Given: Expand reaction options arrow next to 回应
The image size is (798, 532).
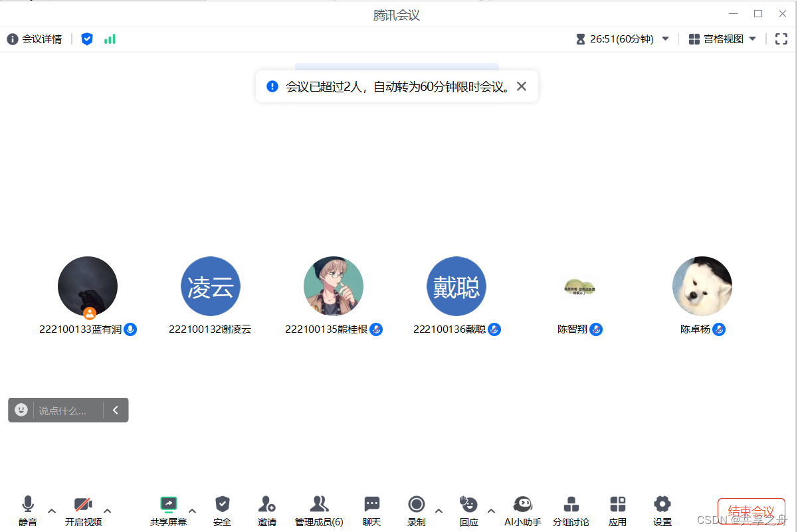Looking at the screenshot, I should pyautogui.click(x=491, y=511).
